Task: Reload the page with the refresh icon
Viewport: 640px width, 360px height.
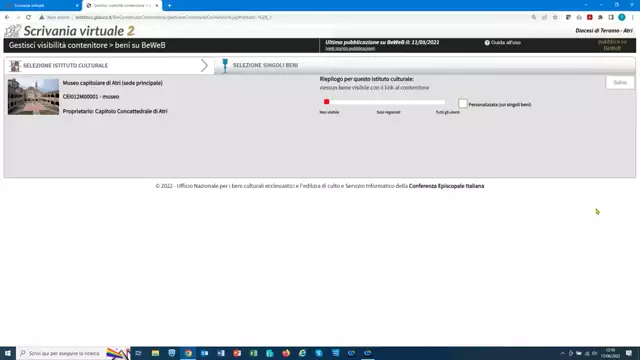Action: (28, 17)
